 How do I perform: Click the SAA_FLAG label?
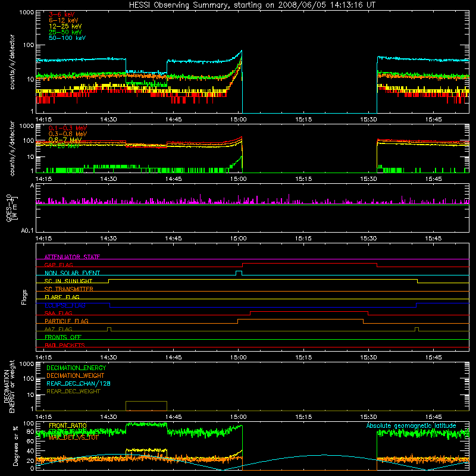coord(58,313)
